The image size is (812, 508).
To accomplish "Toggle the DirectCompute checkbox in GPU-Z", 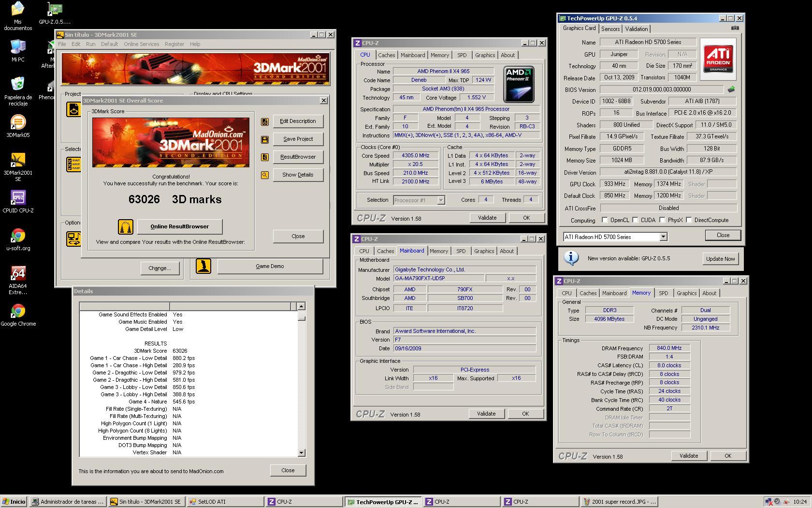I will pos(689,220).
